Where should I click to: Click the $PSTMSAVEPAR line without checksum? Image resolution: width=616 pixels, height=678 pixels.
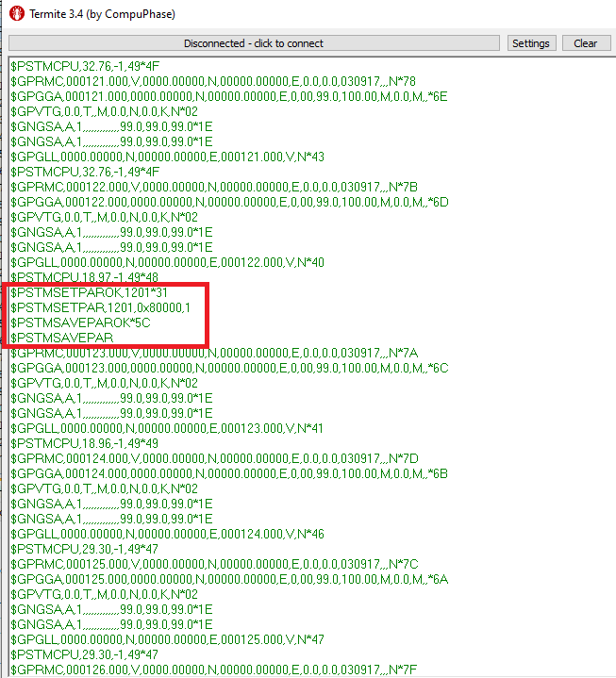point(62,338)
